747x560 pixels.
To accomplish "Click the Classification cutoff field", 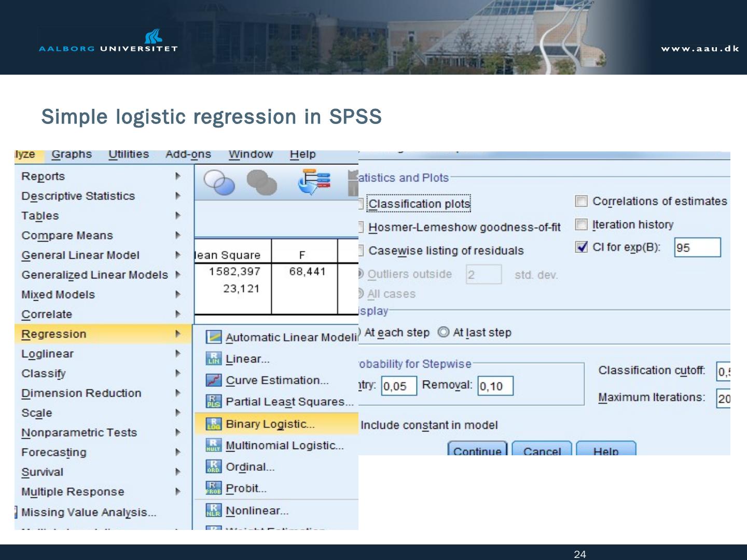I will pyautogui.click(x=723, y=371).
